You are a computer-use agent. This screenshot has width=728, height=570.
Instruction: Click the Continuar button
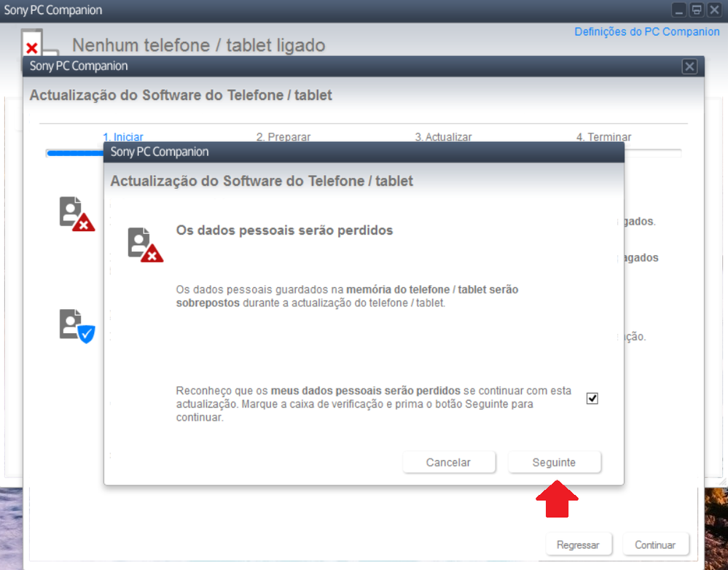click(655, 544)
